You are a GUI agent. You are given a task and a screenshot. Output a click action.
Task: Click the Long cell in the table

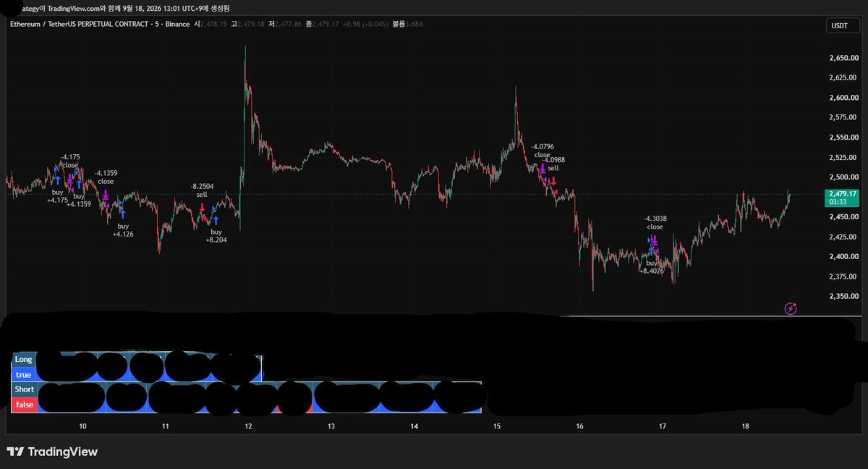[23, 359]
